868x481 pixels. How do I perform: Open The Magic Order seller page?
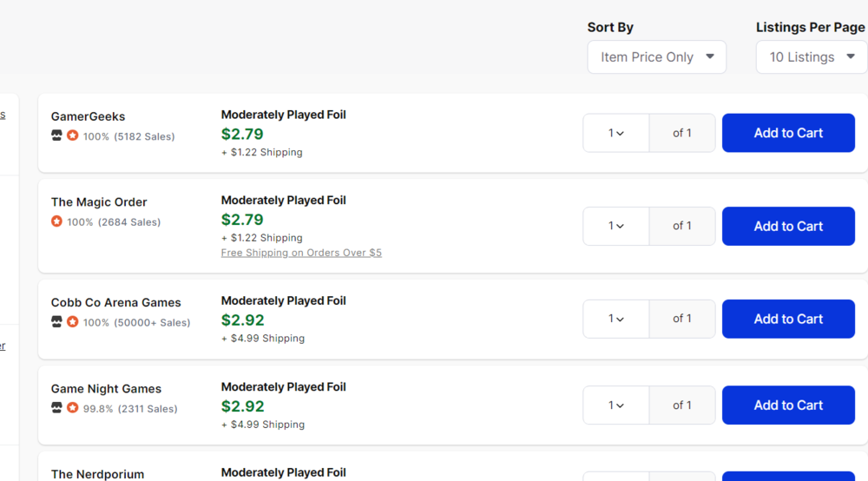tap(99, 202)
